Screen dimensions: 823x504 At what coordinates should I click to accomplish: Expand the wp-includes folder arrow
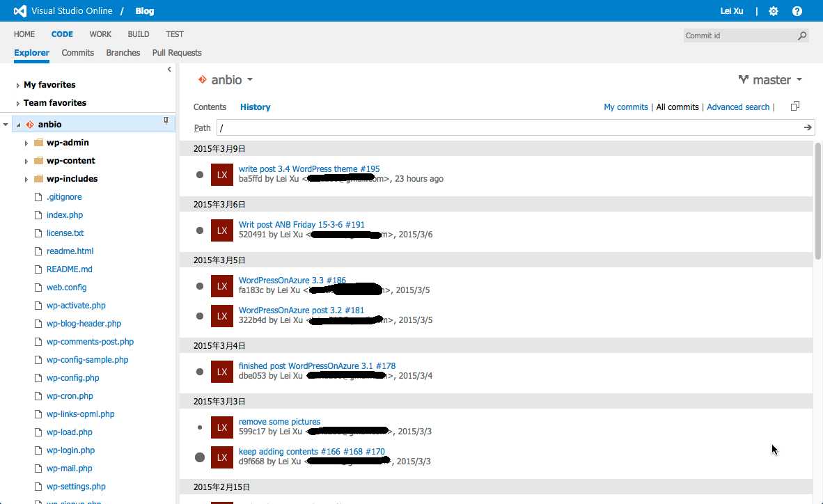[26, 179]
